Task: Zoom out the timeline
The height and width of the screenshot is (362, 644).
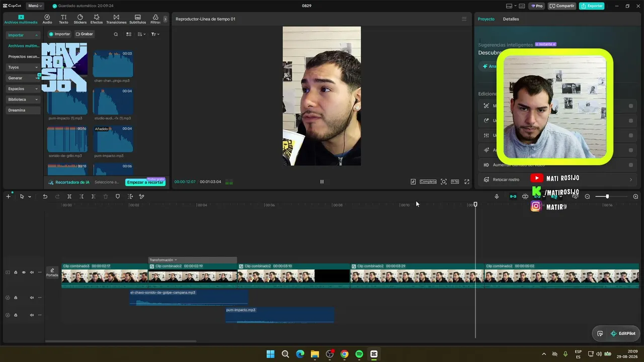Action: click(587, 197)
